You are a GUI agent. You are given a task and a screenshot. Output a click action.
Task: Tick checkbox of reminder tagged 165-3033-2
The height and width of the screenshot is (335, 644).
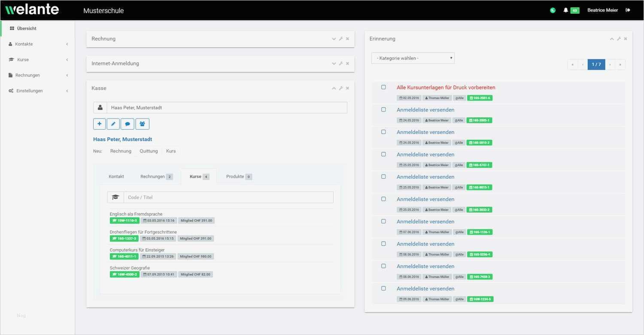[x=383, y=199]
